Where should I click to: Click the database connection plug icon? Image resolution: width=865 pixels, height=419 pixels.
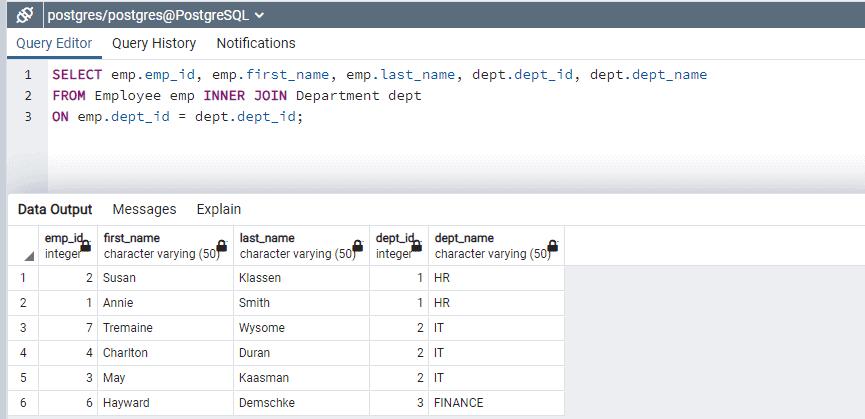click(25, 15)
